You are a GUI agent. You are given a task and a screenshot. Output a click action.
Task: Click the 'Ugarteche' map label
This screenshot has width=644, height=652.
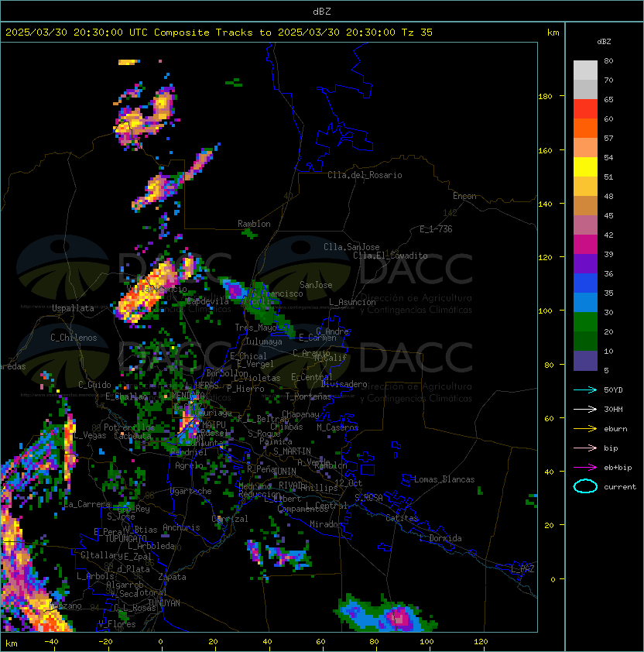coord(191,491)
